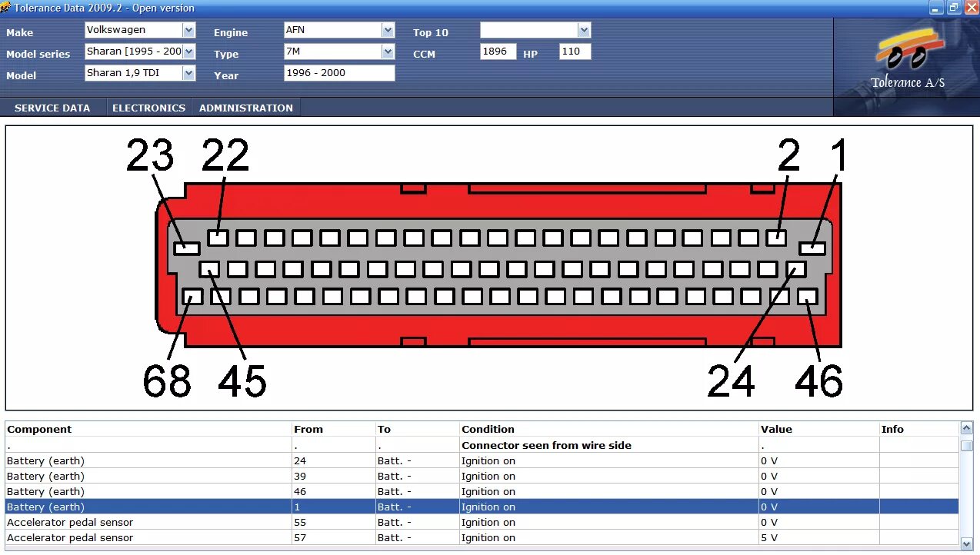Screen dimensions: 980x555
Task: Open the Engine dropdown showing AFN
Action: point(388,30)
